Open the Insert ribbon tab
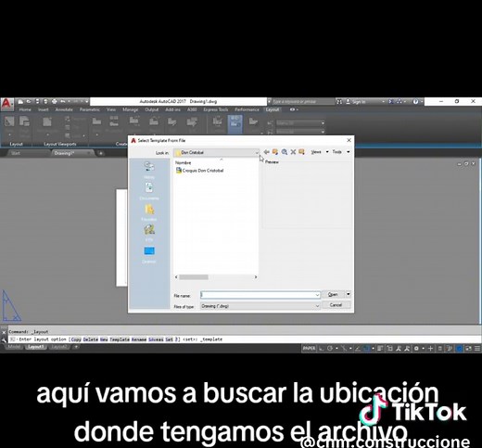Image resolution: width=482 pixels, height=448 pixels. coord(44,109)
